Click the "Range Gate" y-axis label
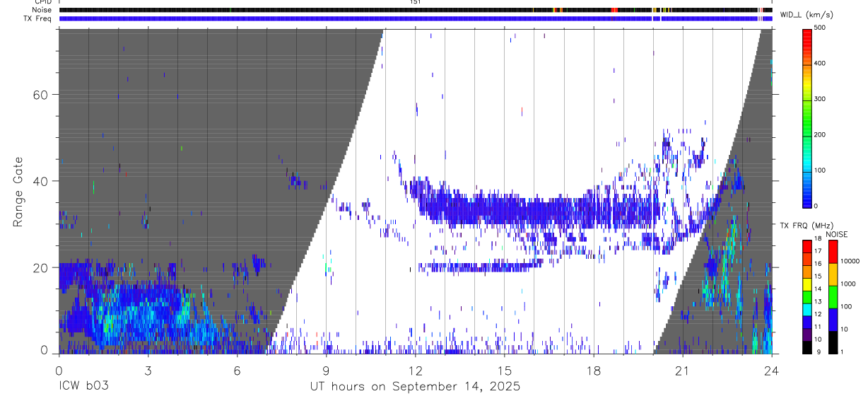This screenshot has height=401, width=868. pyautogui.click(x=18, y=192)
